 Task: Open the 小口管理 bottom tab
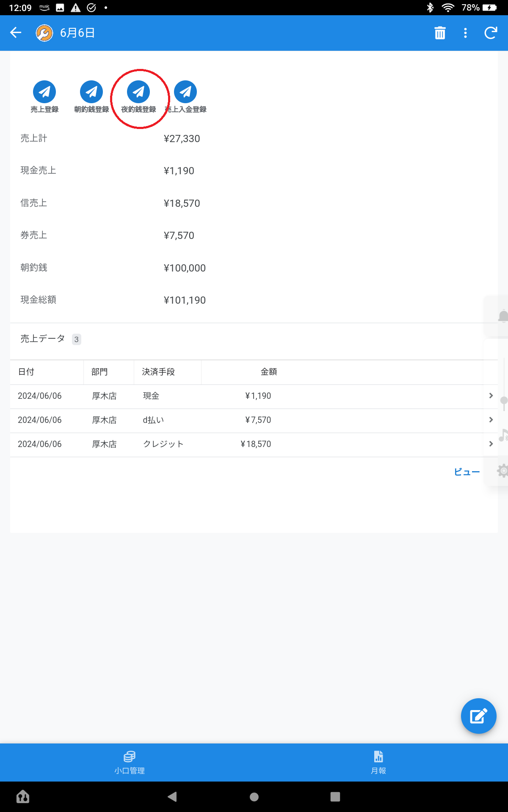pos(130,762)
